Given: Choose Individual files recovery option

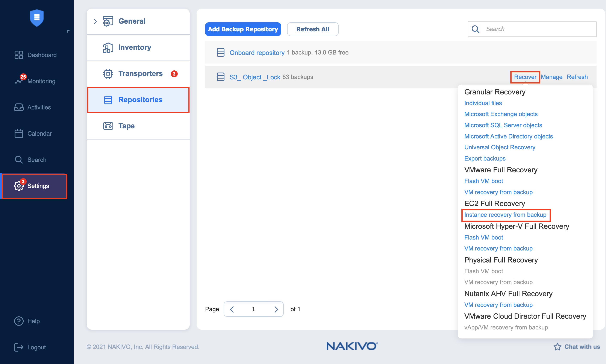Looking at the screenshot, I should tap(483, 103).
